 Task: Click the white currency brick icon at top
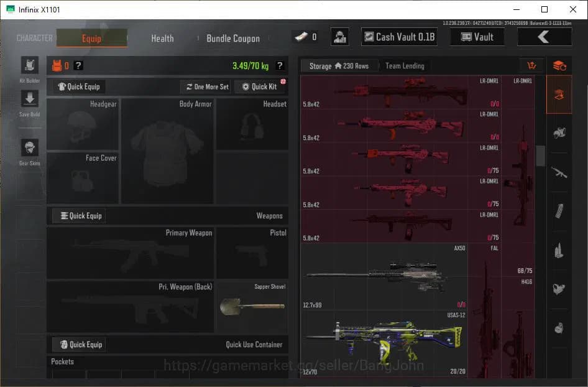point(302,36)
